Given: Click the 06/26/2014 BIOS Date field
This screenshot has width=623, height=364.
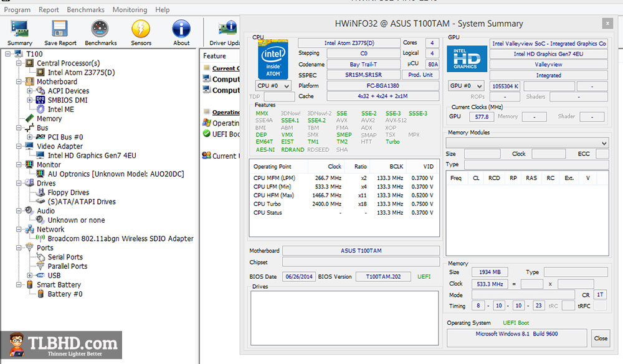Looking at the screenshot, I should point(299,276).
